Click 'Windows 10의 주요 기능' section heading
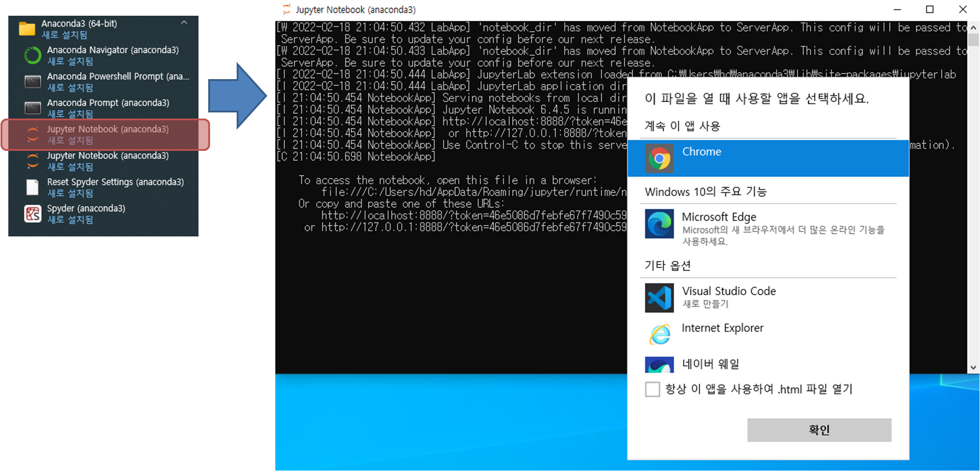 click(706, 192)
